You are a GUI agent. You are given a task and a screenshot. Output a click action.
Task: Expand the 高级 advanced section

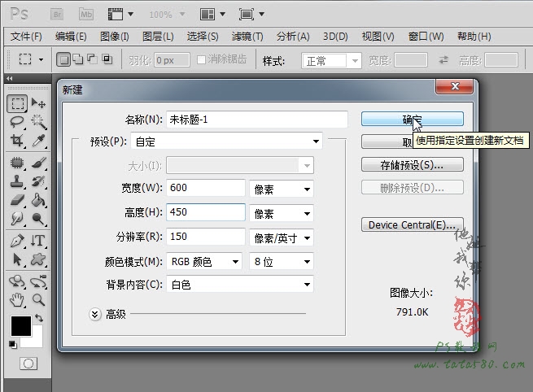pos(95,314)
